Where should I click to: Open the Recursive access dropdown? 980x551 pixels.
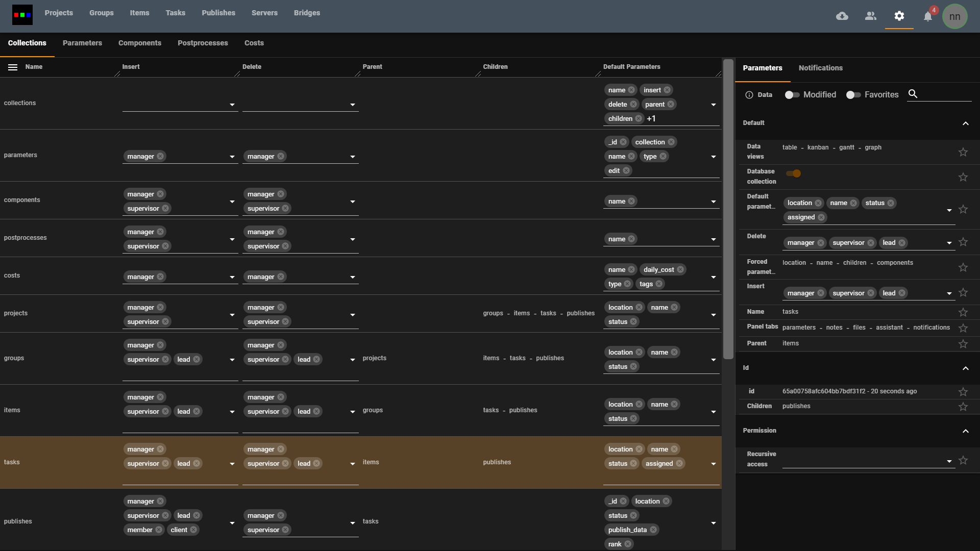point(949,461)
